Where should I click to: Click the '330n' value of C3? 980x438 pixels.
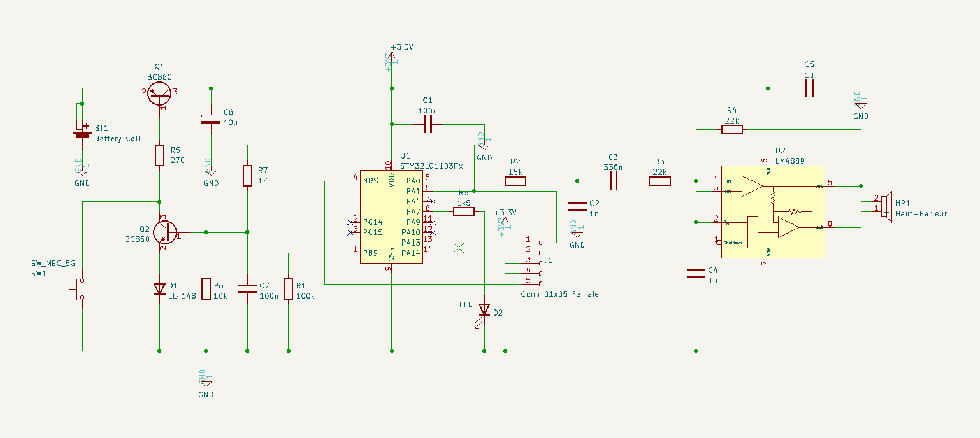(612, 167)
